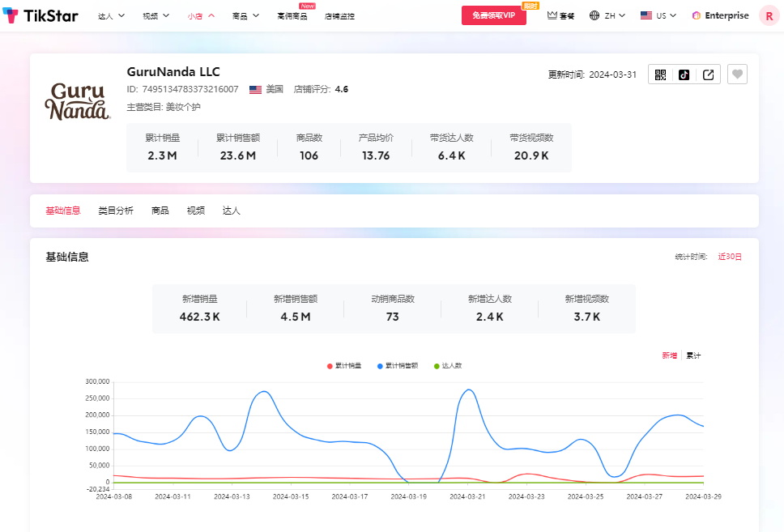Expand the 达人 dropdown menu

[111, 16]
